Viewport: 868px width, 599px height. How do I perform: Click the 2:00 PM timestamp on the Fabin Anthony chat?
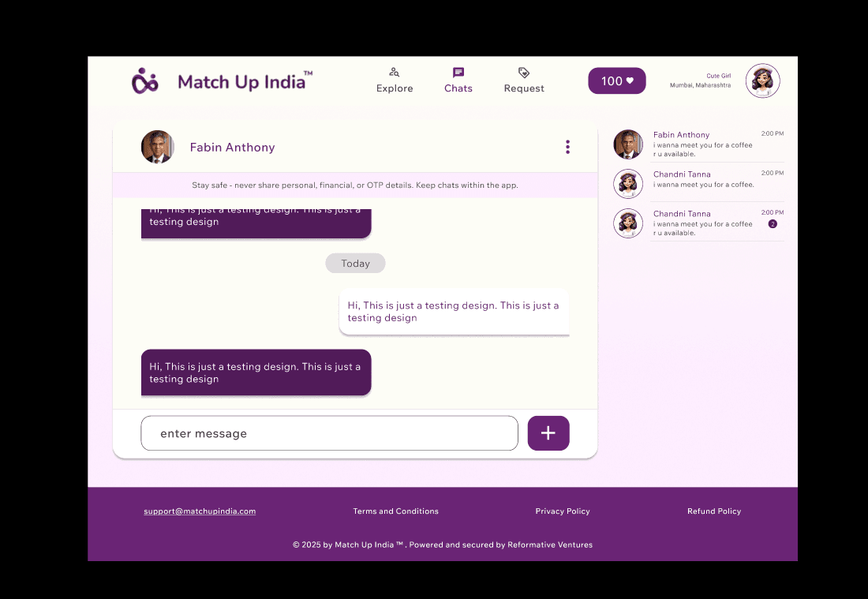pyautogui.click(x=773, y=133)
